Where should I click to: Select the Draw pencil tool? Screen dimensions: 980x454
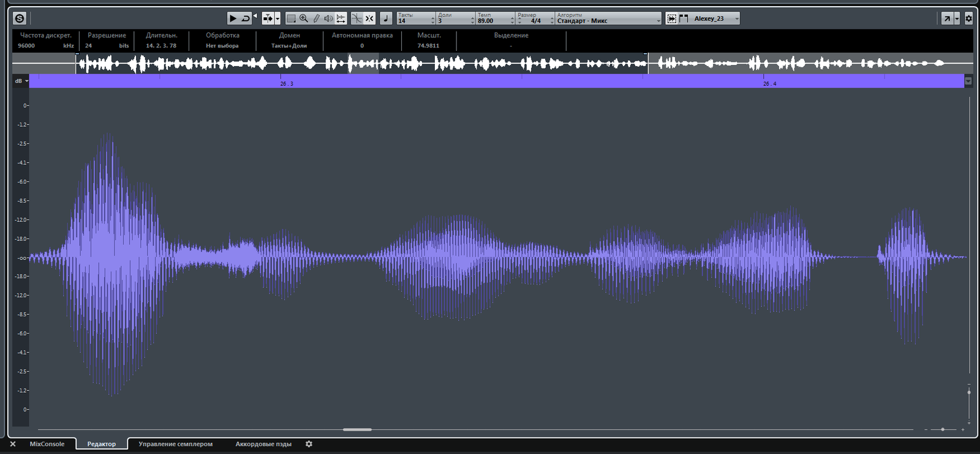pos(316,18)
